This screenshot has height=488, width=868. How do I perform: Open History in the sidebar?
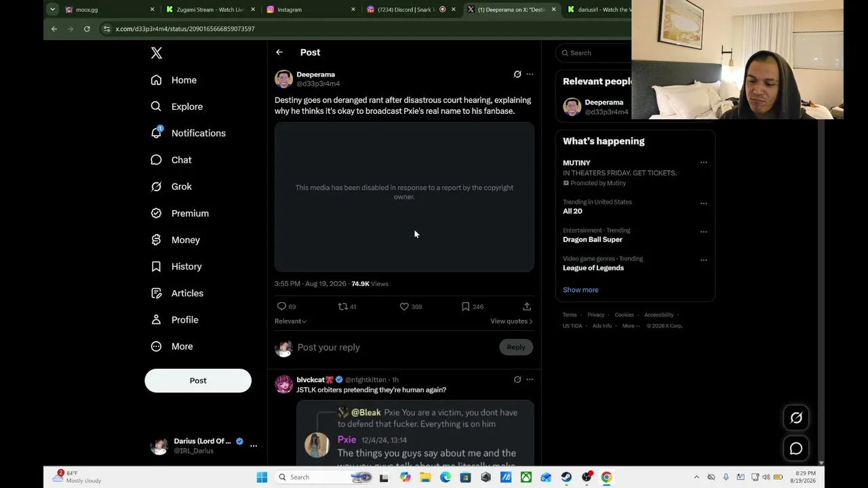point(177,266)
